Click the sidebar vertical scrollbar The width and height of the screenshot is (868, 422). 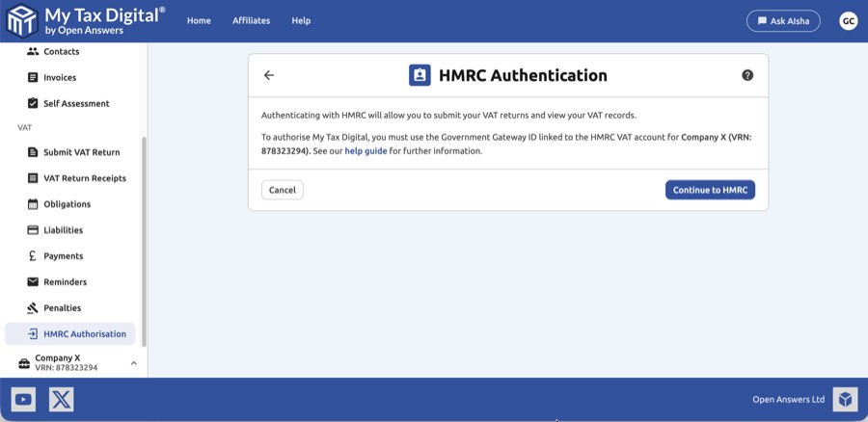pyautogui.click(x=144, y=242)
